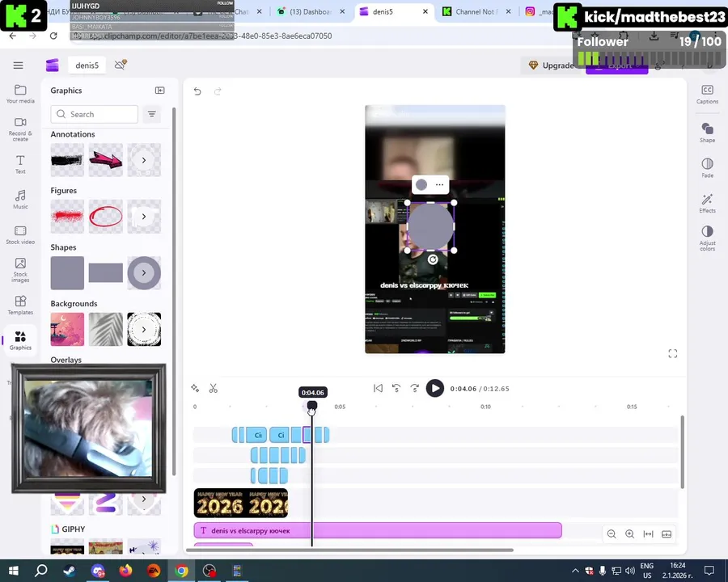Select the Graphics sidebar tab
Screen dimensions: 728x582
20,340
